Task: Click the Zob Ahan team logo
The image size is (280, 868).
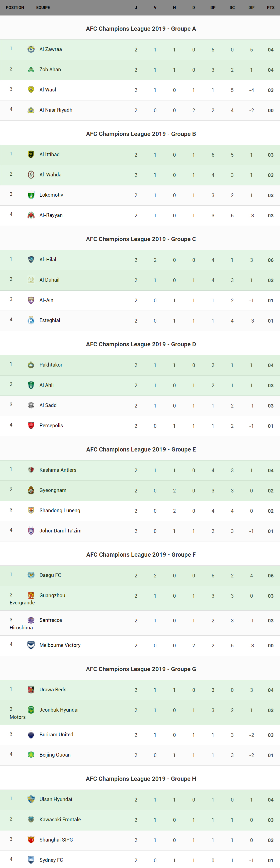Action: point(31,69)
